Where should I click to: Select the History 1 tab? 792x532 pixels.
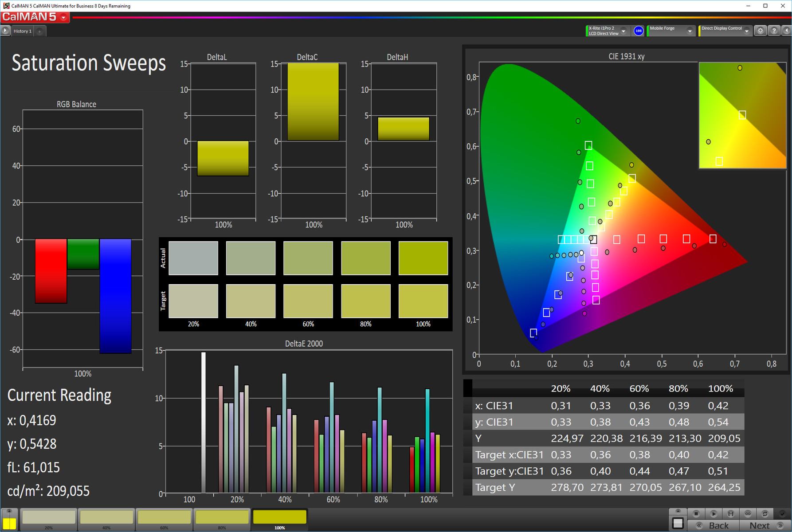coord(23,31)
